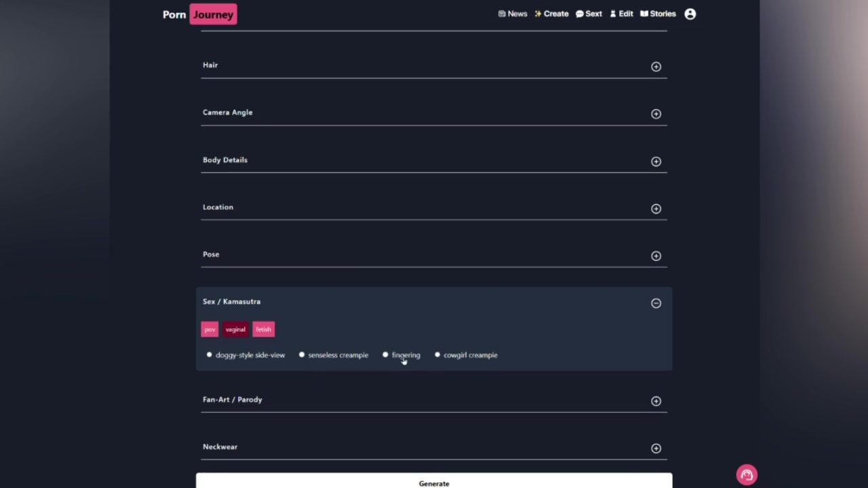
Task: Expand the Location section
Action: point(218,207)
